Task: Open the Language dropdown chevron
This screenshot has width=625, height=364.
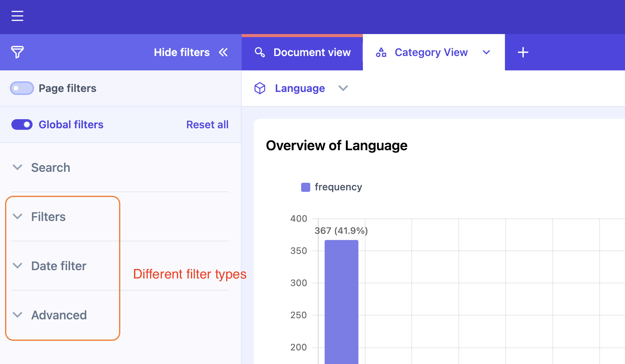Action: tap(343, 88)
